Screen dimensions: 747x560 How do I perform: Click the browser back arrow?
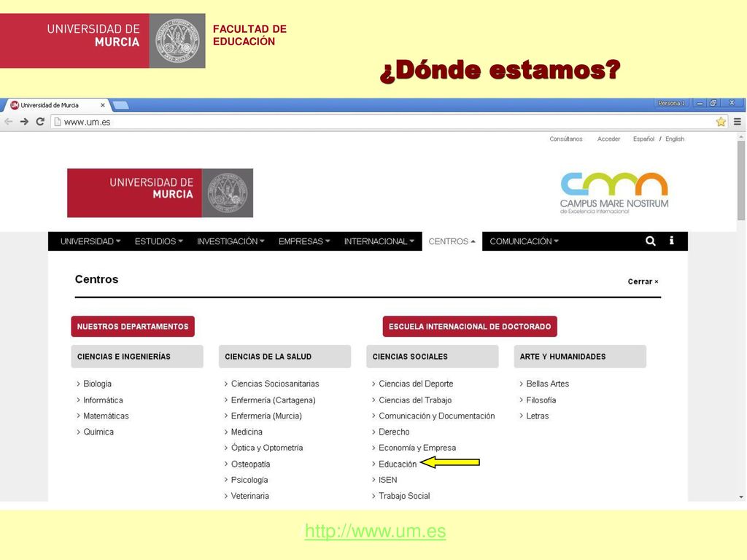(x=9, y=122)
